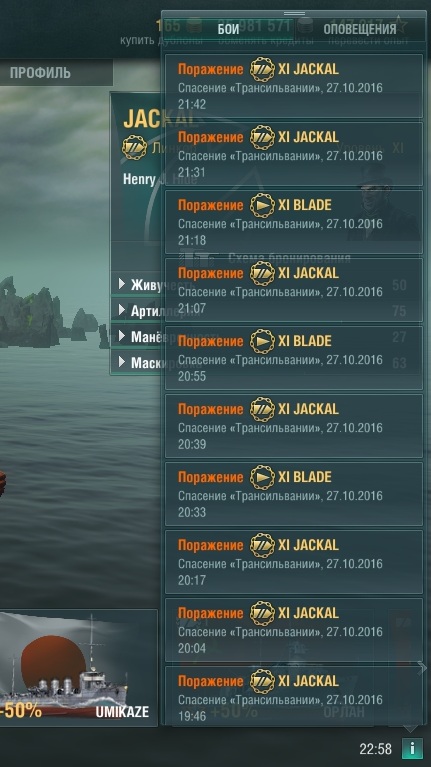
Task: Click destroyer icon in 21:18 BLADE entry
Action: (262, 205)
